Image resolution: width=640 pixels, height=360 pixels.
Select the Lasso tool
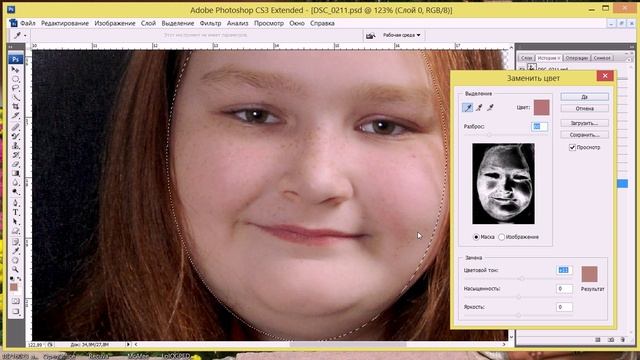(16, 88)
